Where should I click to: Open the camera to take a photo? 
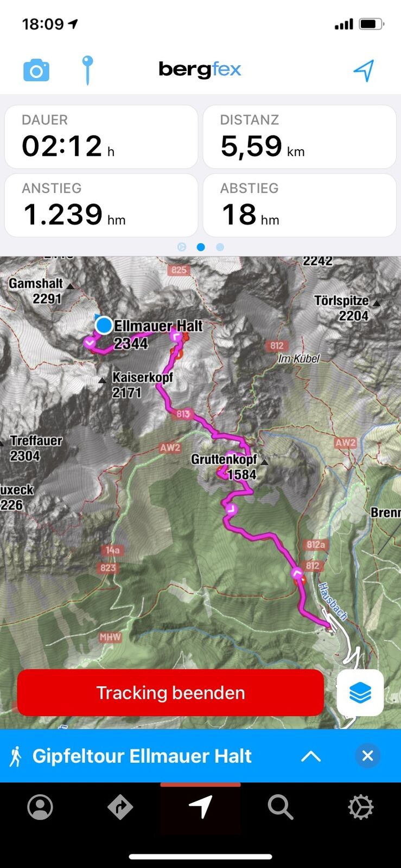pyautogui.click(x=36, y=70)
